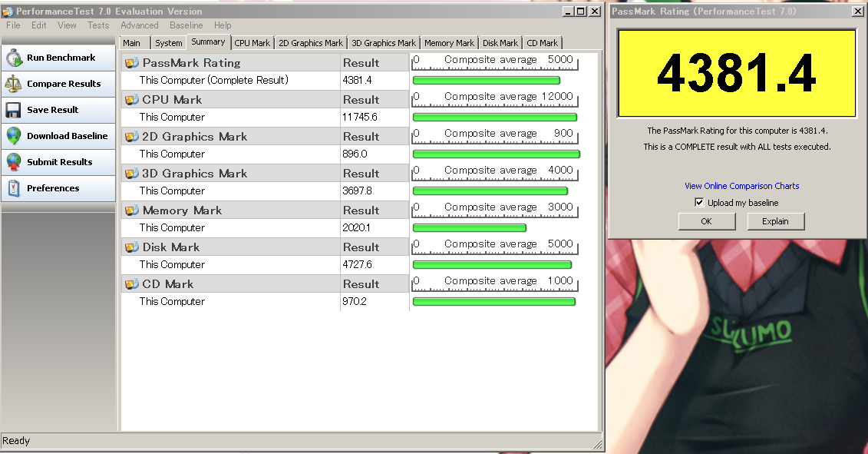Viewport: 868px width, 454px height.
Task: Open the Advanced menu
Action: [x=140, y=25]
